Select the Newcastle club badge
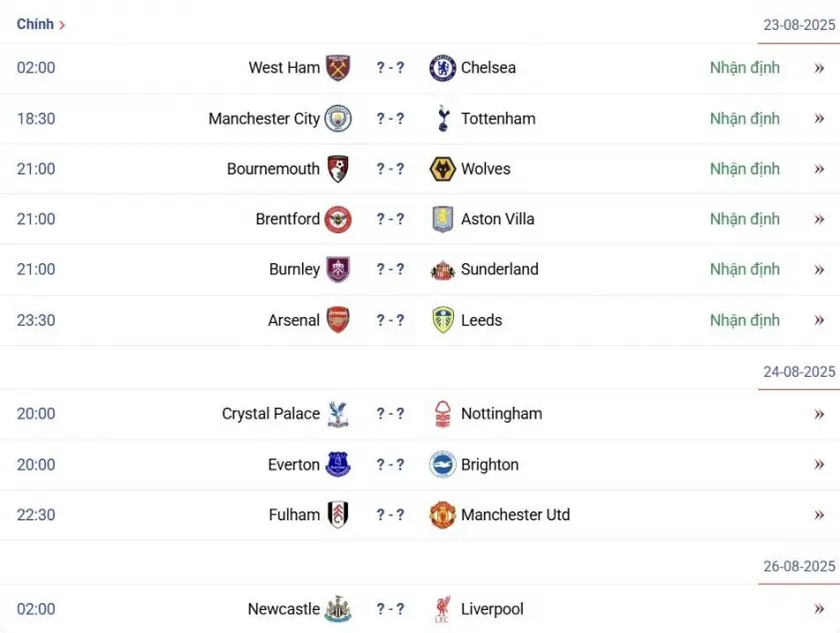Image resolution: width=840 pixels, height=633 pixels. click(x=338, y=609)
